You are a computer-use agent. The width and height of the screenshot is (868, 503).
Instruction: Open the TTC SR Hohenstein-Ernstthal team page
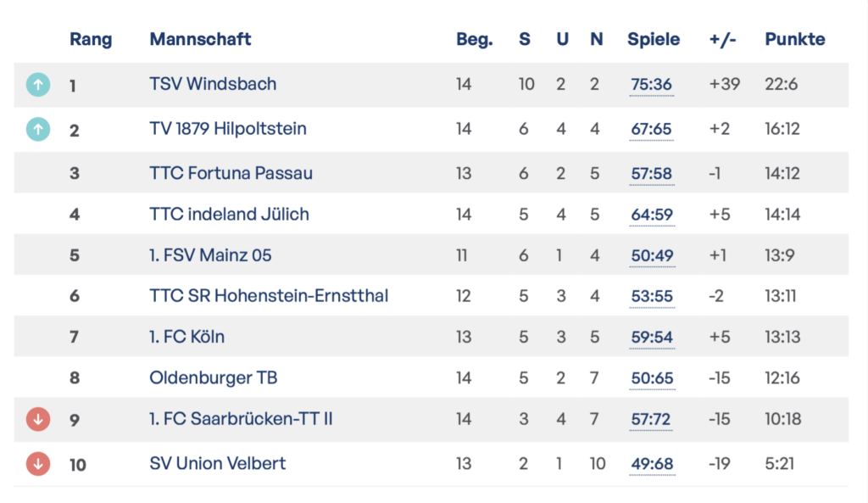tap(269, 296)
